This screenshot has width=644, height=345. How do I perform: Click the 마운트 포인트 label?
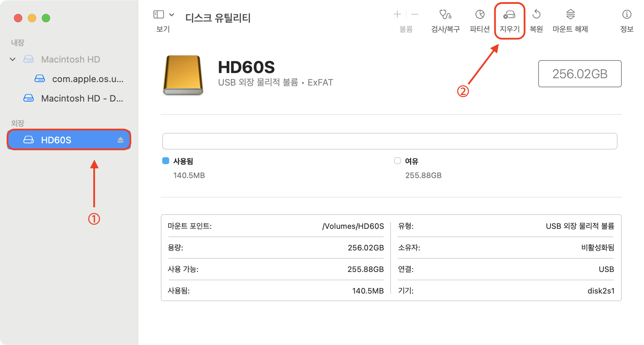190,226
